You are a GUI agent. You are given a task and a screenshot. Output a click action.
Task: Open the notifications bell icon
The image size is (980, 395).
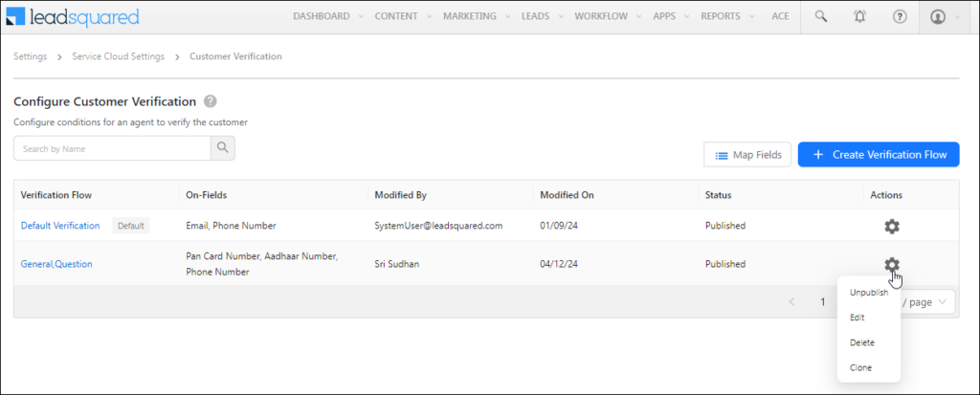coord(860,17)
